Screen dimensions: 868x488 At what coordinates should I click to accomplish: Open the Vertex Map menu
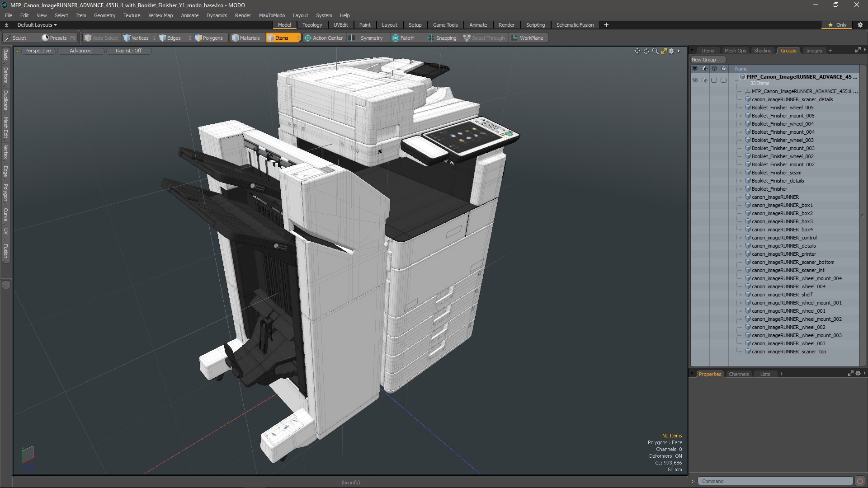click(160, 15)
